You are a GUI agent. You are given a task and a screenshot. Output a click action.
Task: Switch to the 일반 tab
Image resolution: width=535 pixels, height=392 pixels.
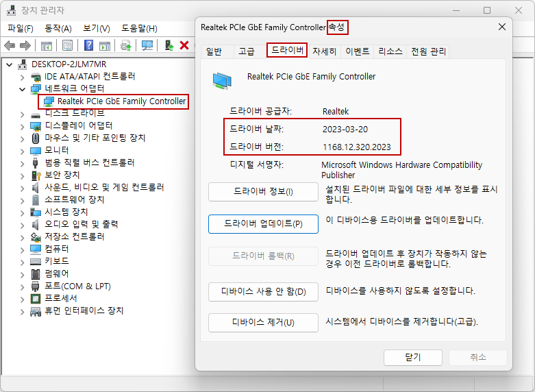[214, 51]
